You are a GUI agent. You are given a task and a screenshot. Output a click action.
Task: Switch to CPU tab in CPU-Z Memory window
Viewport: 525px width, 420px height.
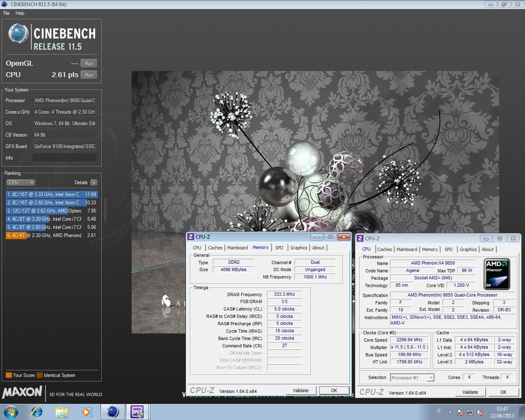click(x=197, y=248)
